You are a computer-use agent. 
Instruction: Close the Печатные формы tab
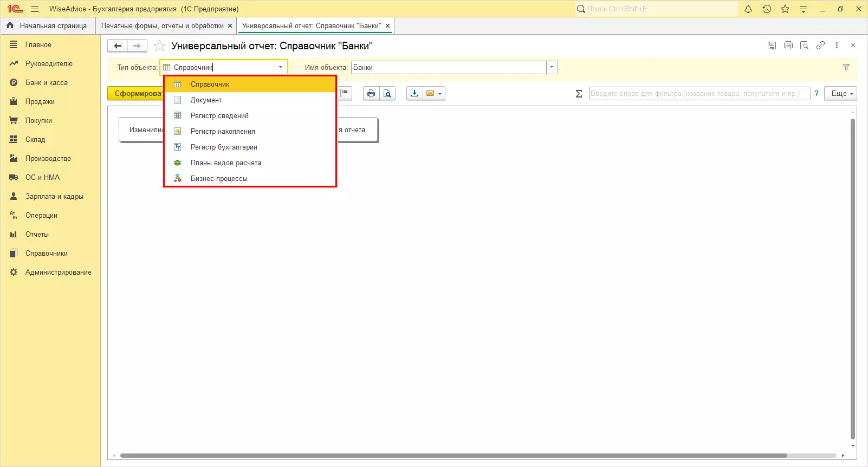pos(230,26)
